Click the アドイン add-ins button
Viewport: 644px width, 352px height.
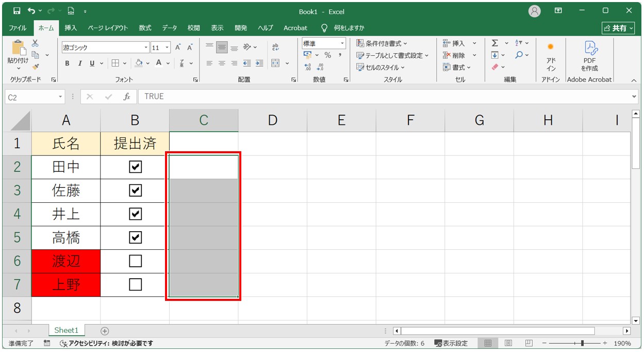551,56
